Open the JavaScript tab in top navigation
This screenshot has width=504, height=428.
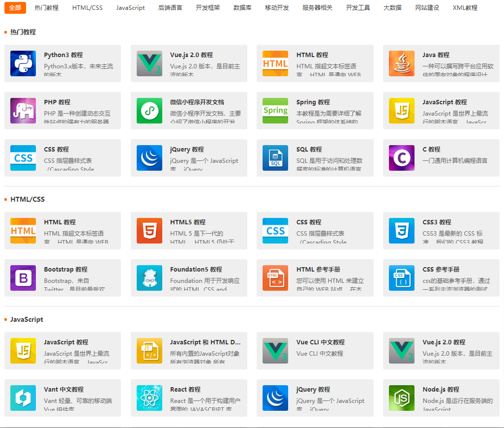pyautogui.click(x=130, y=8)
